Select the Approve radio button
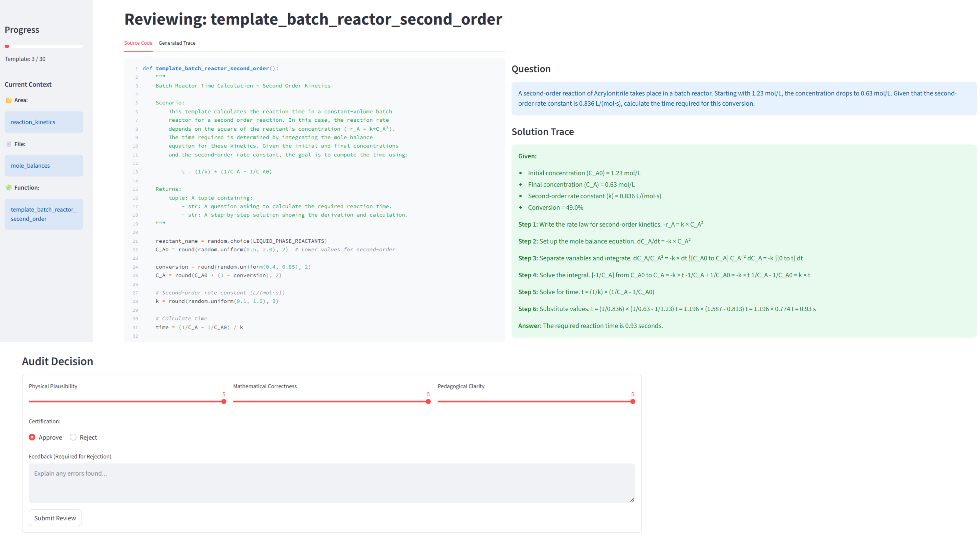980x551 pixels. click(32, 437)
